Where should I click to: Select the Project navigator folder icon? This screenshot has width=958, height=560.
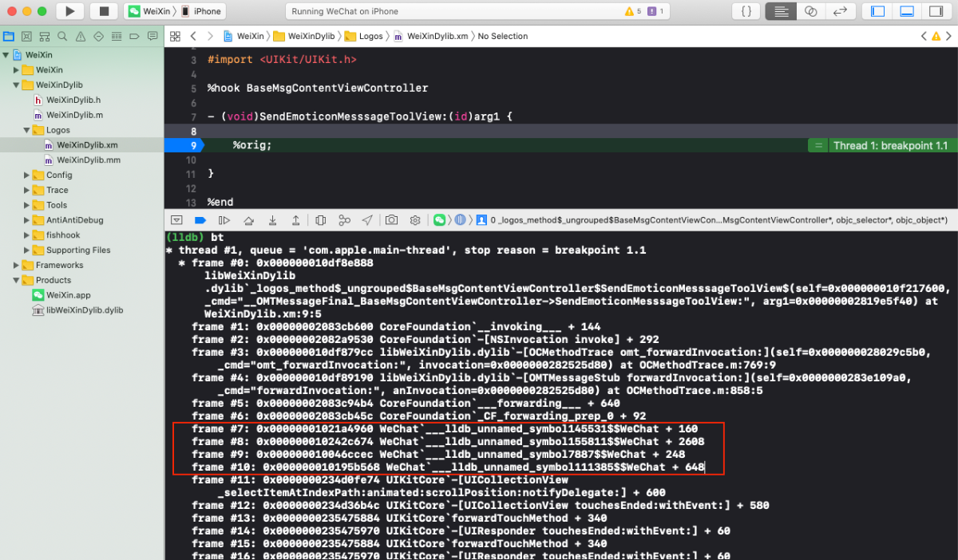tap(9, 37)
